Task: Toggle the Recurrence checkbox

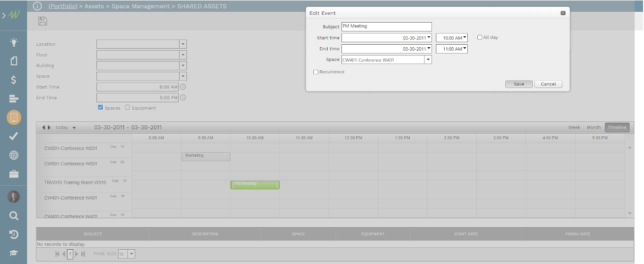Action: coord(316,72)
